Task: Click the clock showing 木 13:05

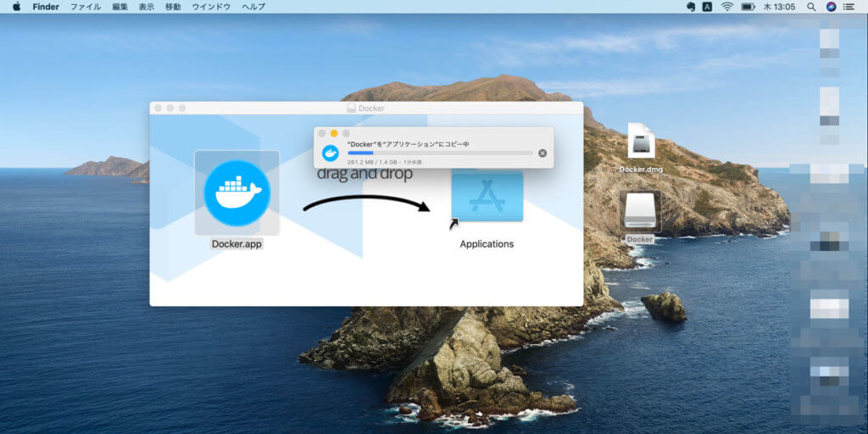Action: click(x=779, y=7)
